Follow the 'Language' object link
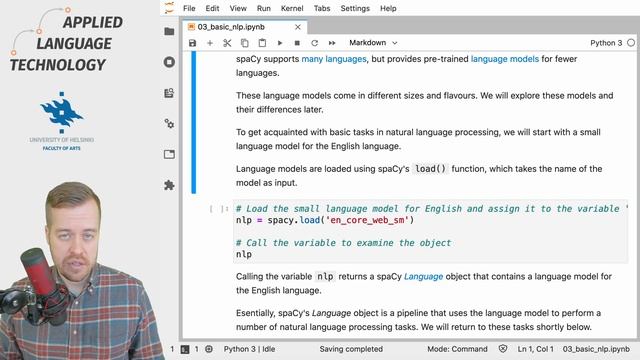 [x=423, y=277]
